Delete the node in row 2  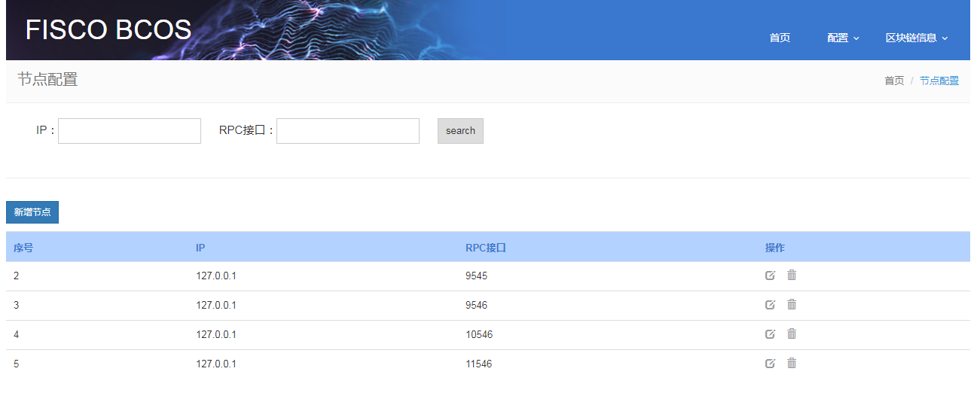[792, 275]
